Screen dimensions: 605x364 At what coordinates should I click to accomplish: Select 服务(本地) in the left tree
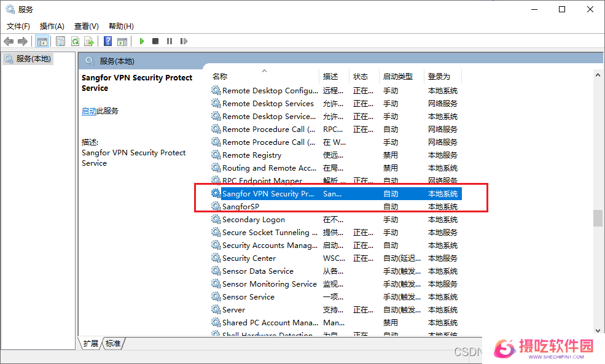(34, 59)
